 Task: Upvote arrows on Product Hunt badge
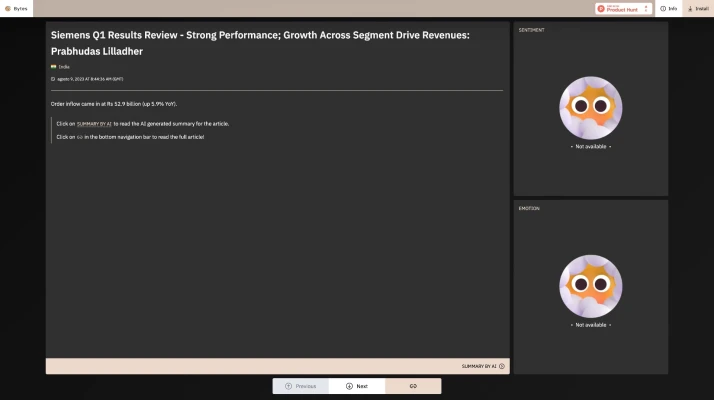(646, 9)
